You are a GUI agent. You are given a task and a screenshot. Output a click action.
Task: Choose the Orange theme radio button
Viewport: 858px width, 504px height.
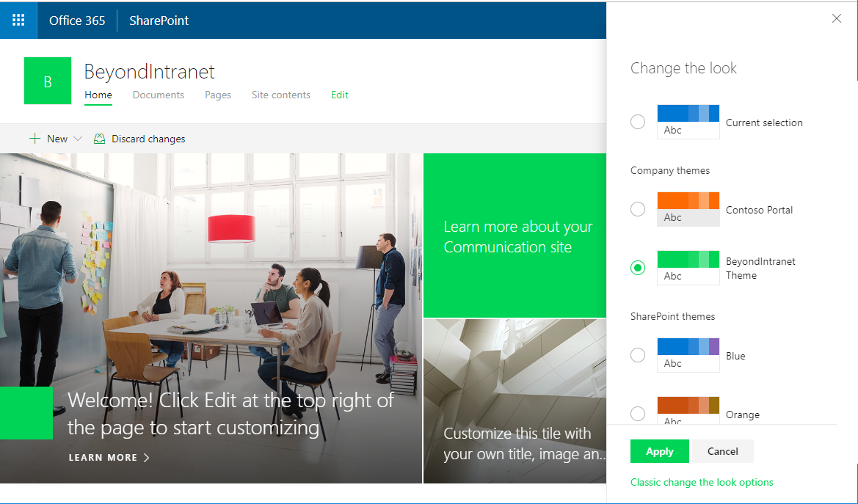point(638,414)
